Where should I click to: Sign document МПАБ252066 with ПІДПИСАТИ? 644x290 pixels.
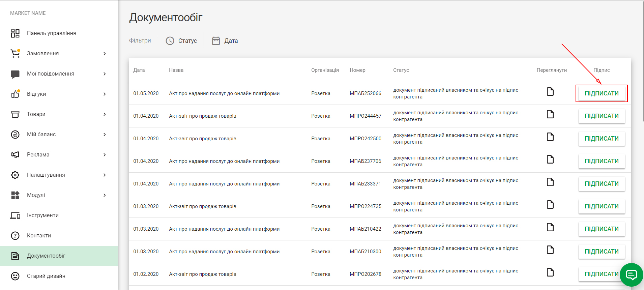602,93
